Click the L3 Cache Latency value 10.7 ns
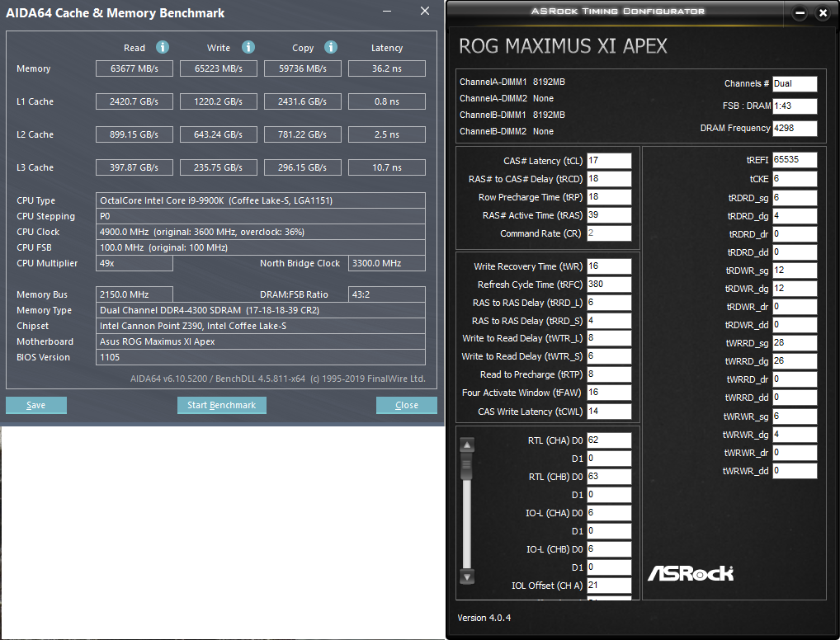Image resolution: width=840 pixels, height=640 pixels. [x=387, y=167]
